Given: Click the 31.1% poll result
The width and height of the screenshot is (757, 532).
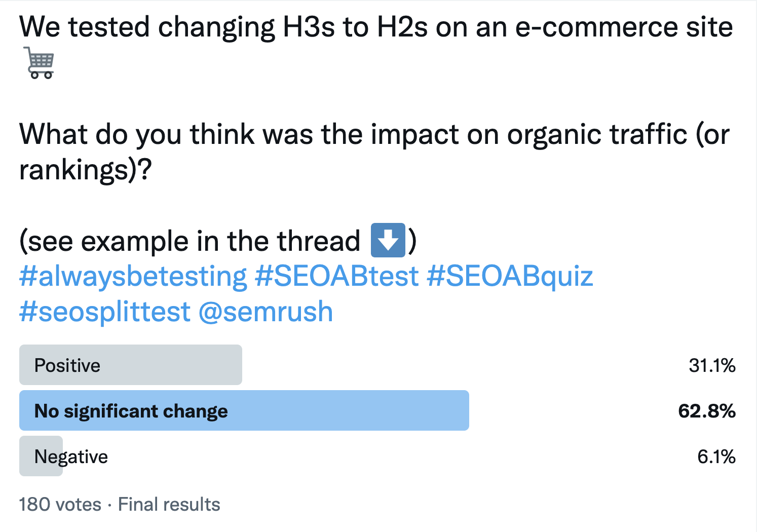Looking at the screenshot, I should coord(712,365).
